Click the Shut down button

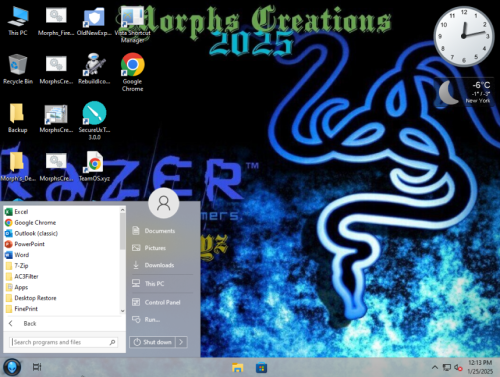click(x=153, y=342)
